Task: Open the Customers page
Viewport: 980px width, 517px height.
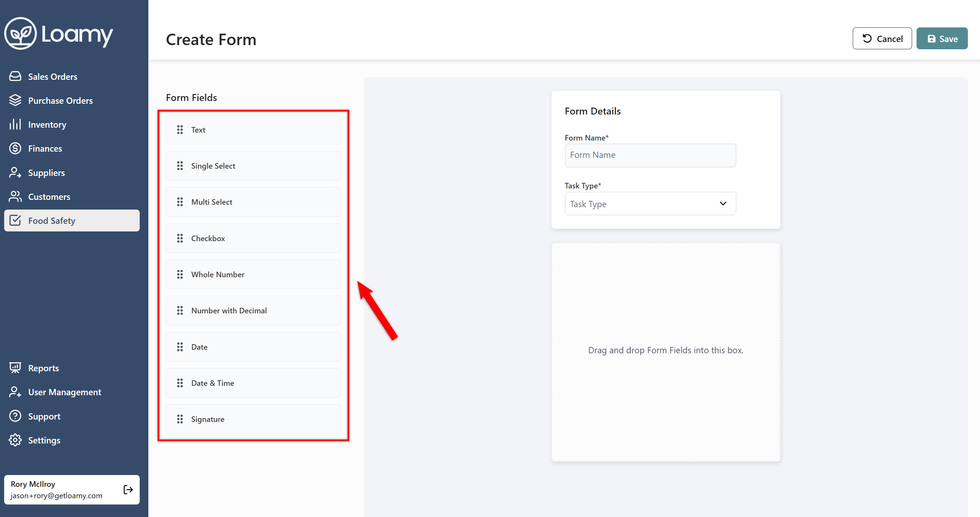Action: [x=72, y=197]
